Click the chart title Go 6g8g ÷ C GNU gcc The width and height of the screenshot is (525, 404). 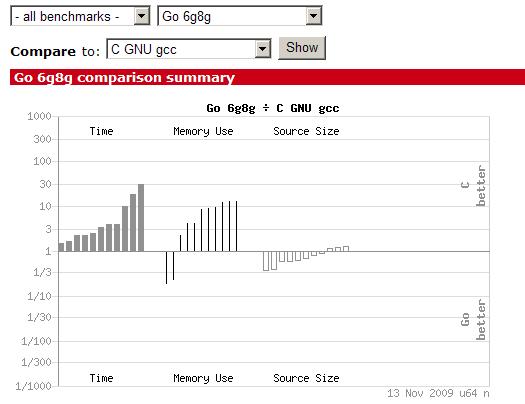pos(273,108)
